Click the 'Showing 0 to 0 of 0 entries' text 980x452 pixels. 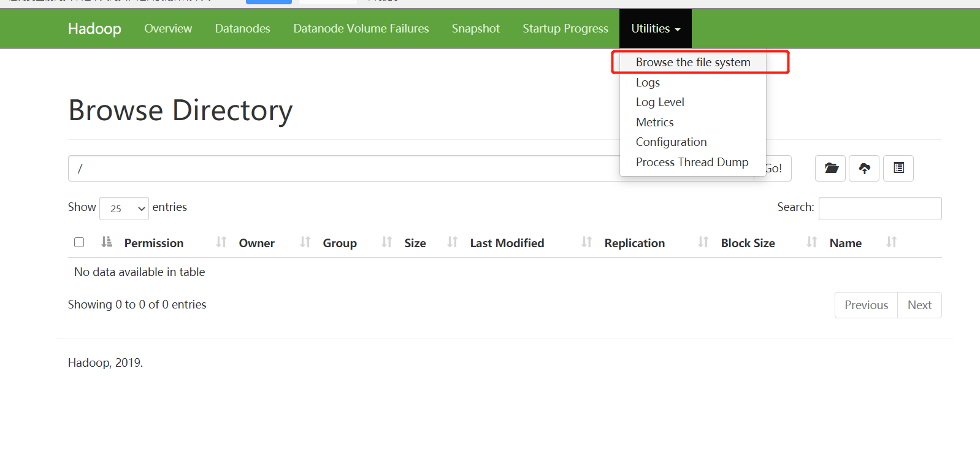point(137,305)
